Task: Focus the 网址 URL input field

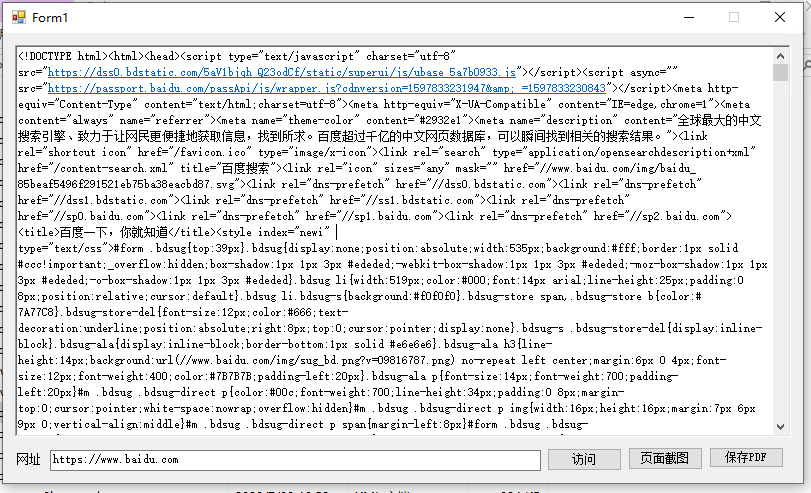Action: [295, 460]
